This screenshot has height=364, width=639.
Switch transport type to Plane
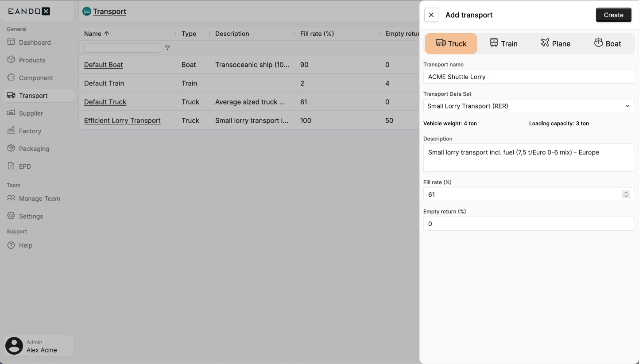tap(555, 43)
